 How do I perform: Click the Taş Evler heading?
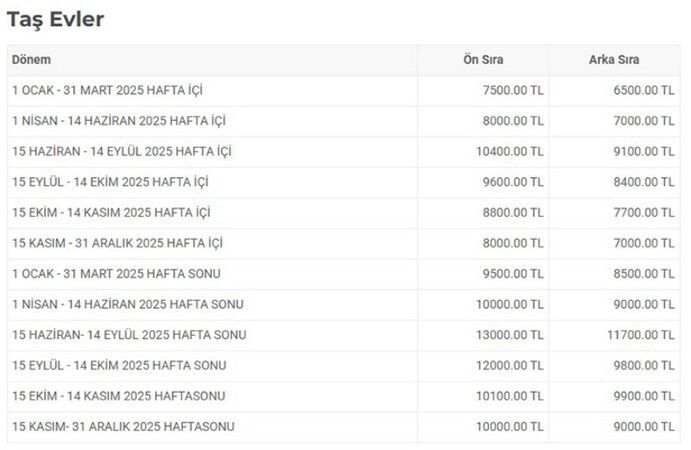(55, 19)
